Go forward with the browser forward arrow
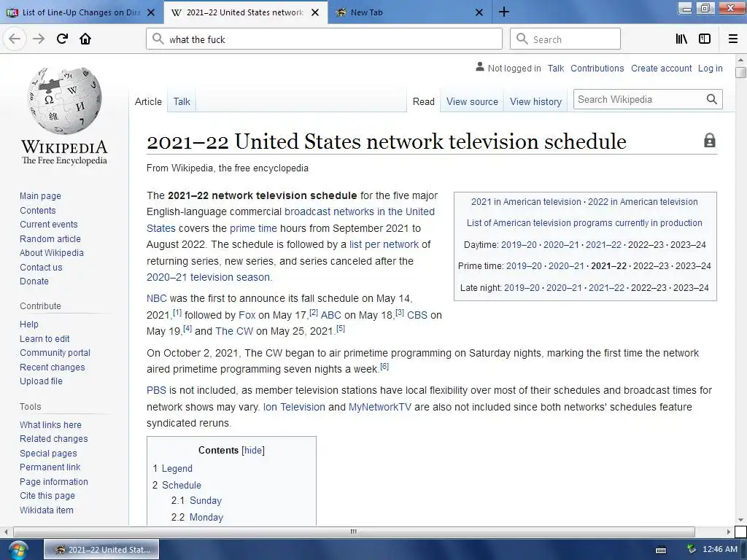 (39, 39)
